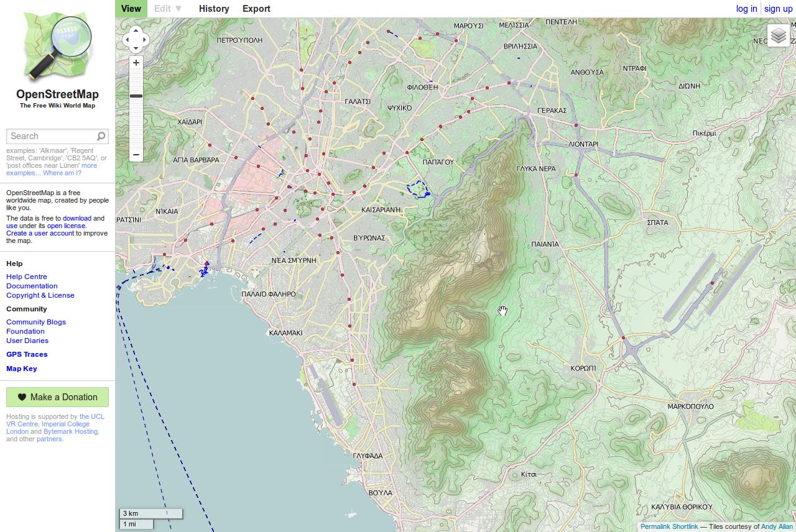Click the ΚΑΙΣΑΡΙΑΝΗ map label
The height and width of the screenshot is (532, 796).
(381, 210)
